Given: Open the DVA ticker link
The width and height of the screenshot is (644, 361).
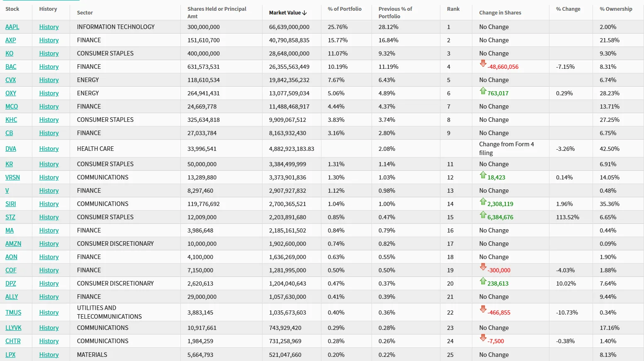Looking at the screenshot, I should [x=11, y=149].
